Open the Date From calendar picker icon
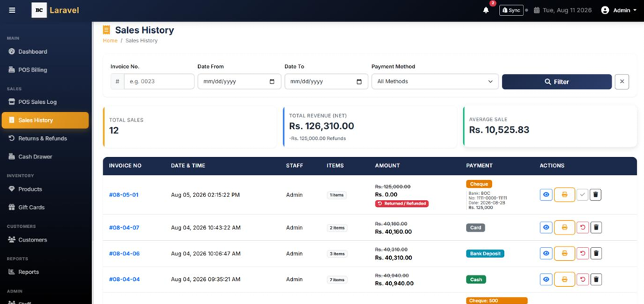 (272, 82)
